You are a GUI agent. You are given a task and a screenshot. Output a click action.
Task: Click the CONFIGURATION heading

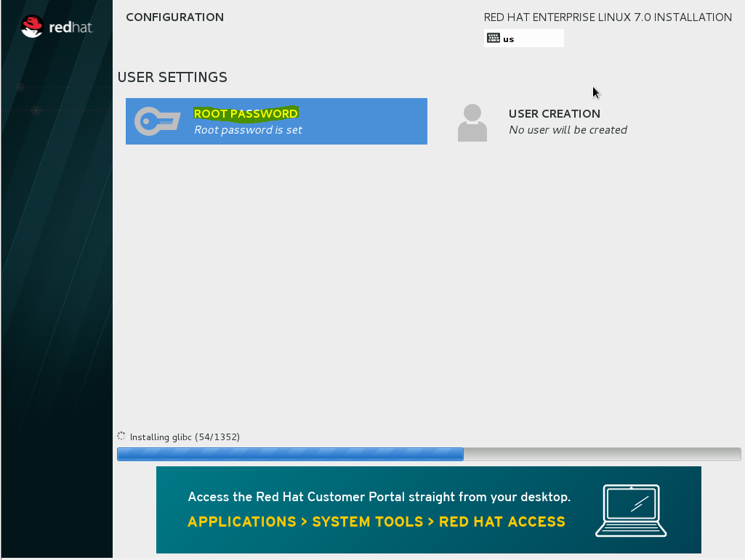pos(175,17)
